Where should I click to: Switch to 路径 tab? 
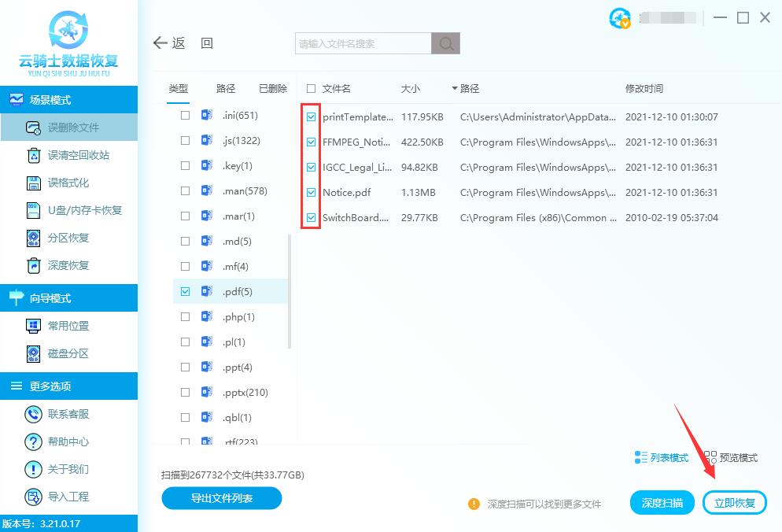226,88
